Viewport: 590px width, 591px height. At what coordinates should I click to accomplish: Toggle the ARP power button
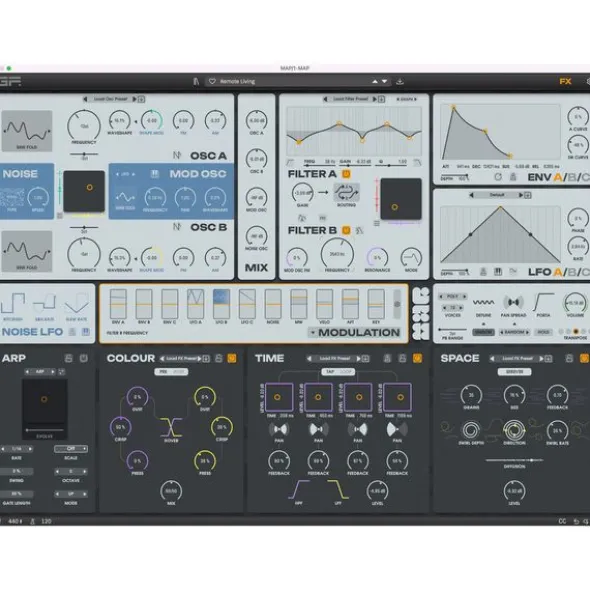click(x=83, y=358)
